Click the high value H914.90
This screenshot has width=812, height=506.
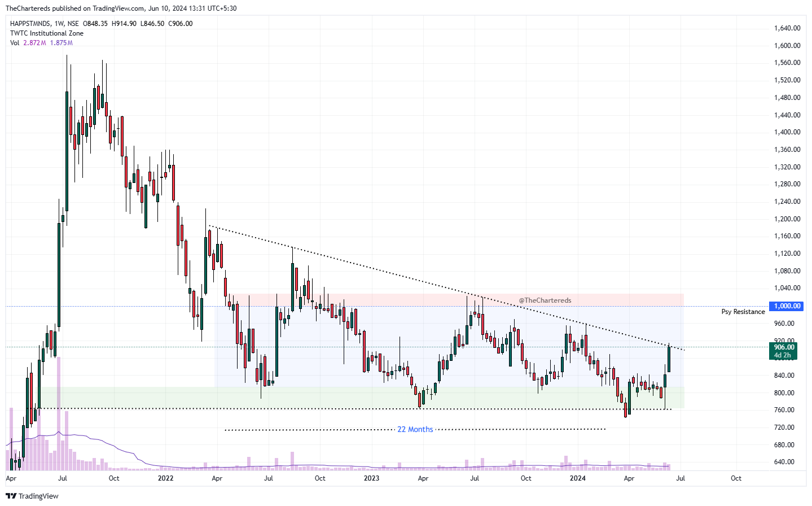pyautogui.click(x=124, y=24)
